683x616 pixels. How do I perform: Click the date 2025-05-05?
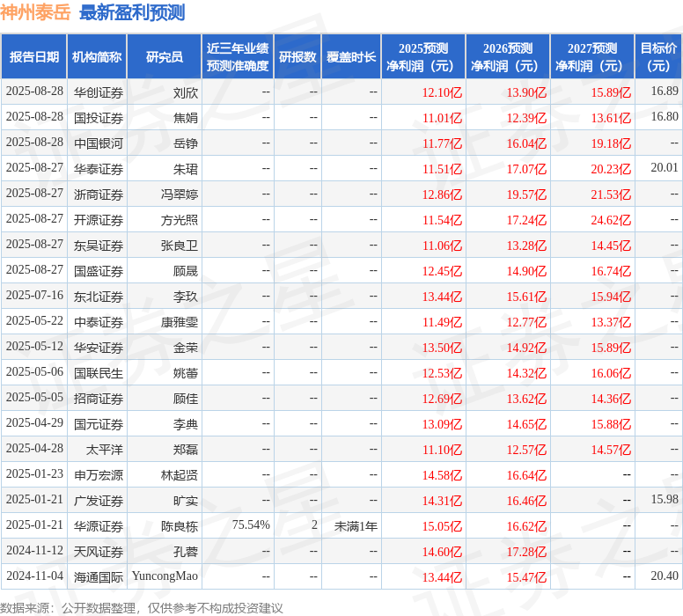35,397
